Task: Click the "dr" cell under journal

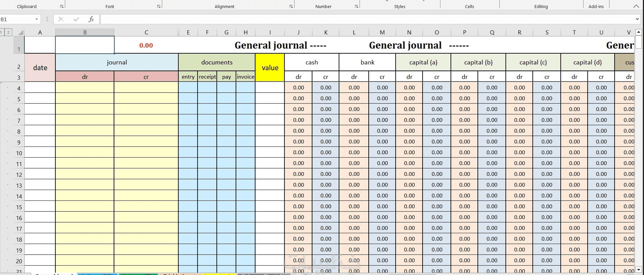Action: 85,77
